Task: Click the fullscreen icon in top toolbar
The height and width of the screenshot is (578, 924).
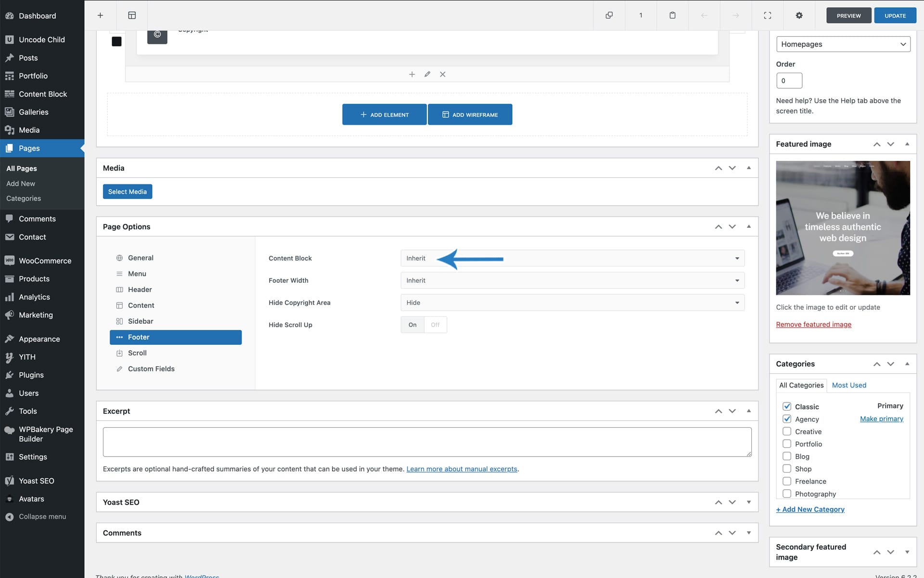Action: tap(768, 15)
